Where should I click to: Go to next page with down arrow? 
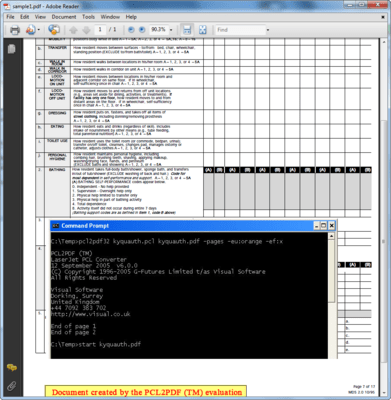coord(86,30)
